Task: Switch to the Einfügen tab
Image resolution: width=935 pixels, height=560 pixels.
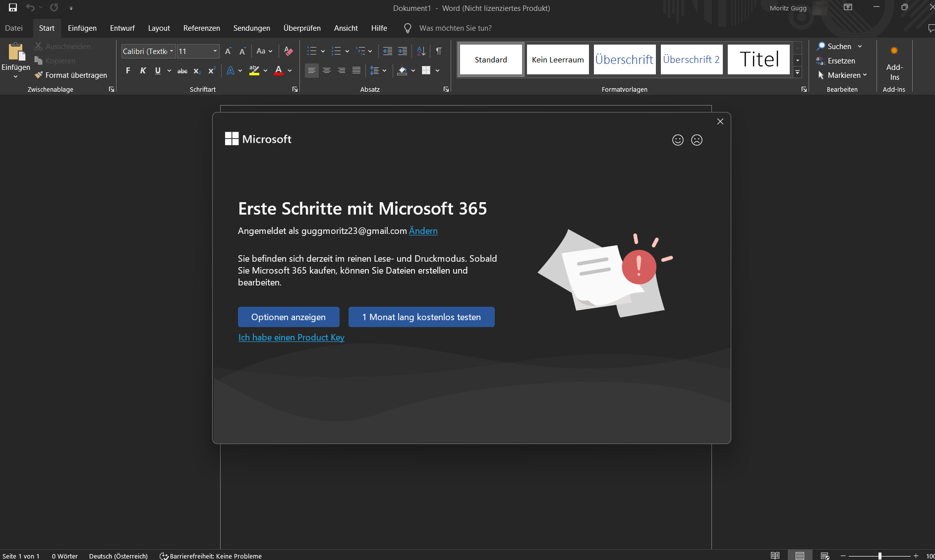Action: 82,28
